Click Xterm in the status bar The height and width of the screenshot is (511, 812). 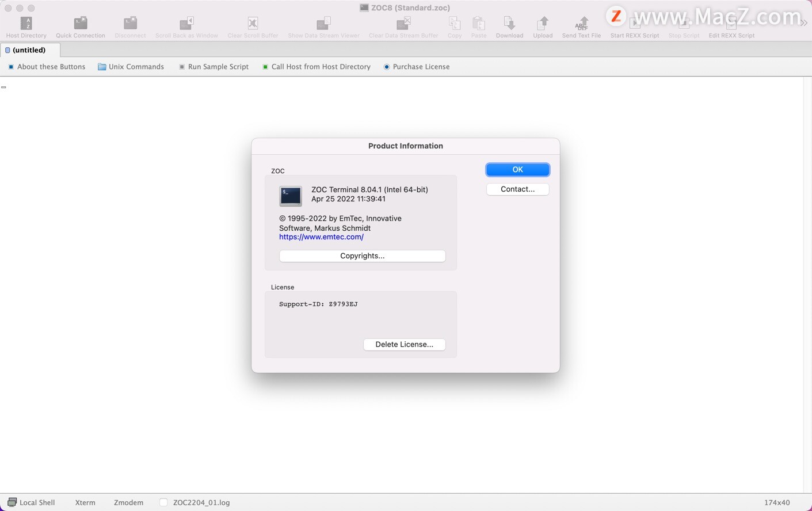[85, 502]
